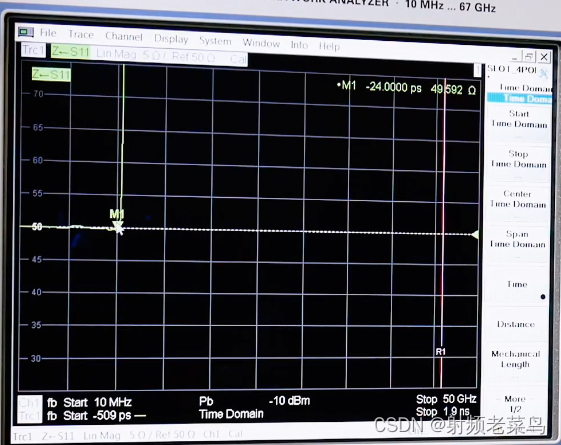
Task: Open the Display menu
Action: pyautogui.click(x=171, y=39)
